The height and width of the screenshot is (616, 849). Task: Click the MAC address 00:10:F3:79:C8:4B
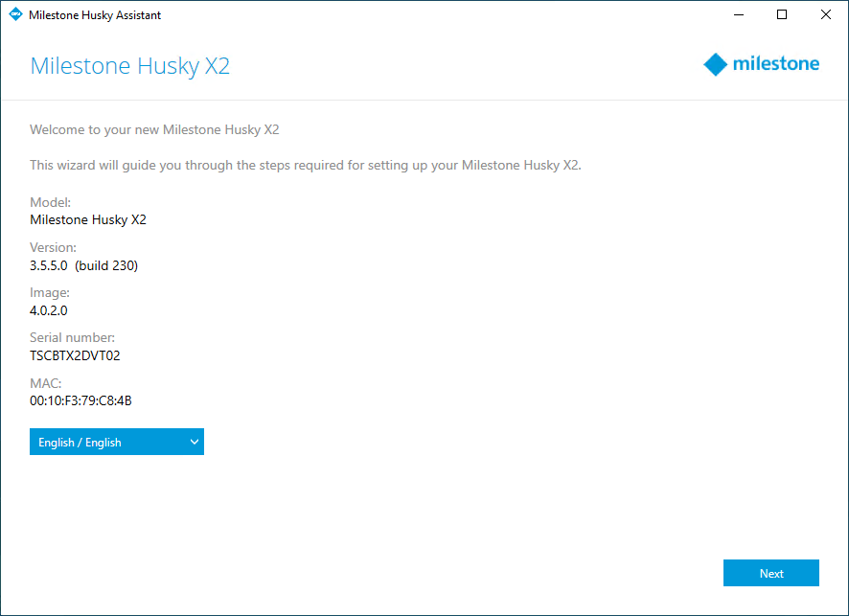point(80,400)
